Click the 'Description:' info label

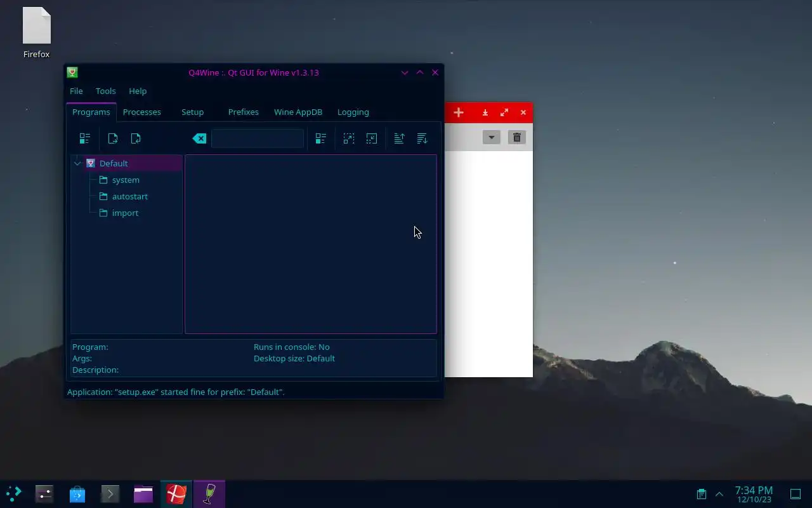(x=95, y=370)
